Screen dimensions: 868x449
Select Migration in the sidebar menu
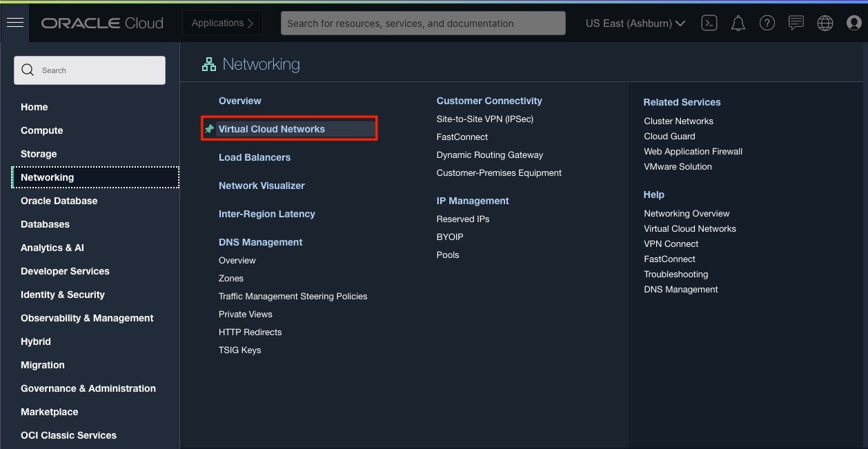click(x=43, y=365)
